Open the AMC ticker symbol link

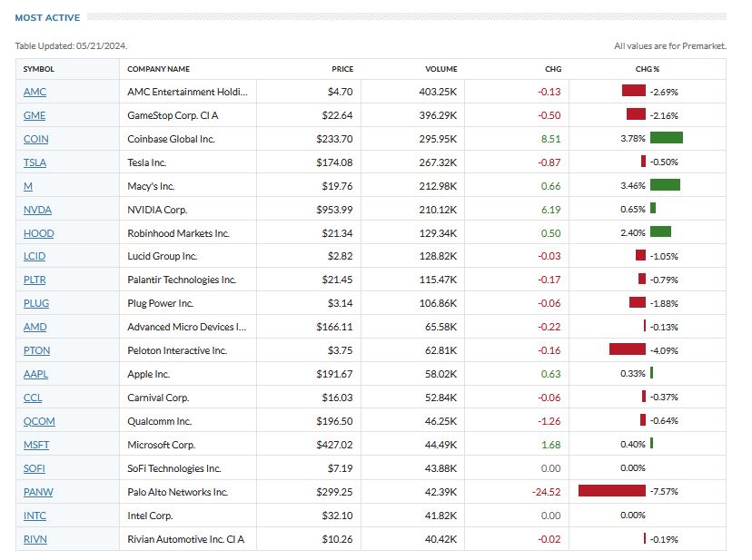35,92
